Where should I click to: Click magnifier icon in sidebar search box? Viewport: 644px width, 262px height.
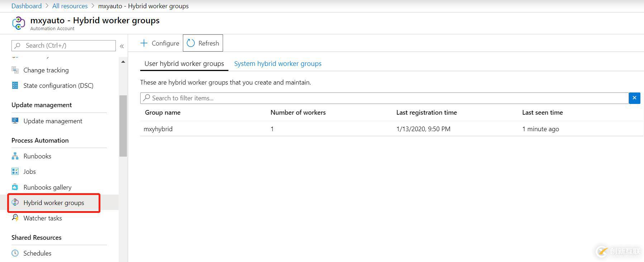18,46
